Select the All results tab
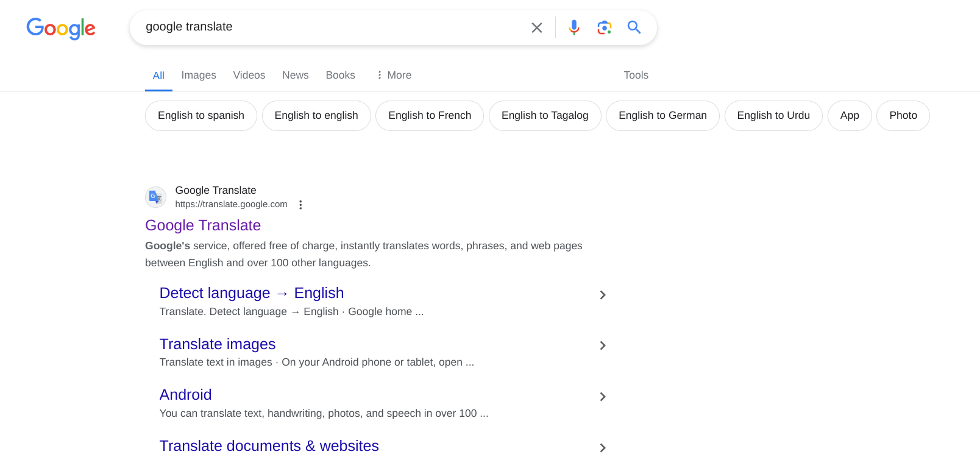Image resolution: width=980 pixels, height=457 pixels. (x=158, y=76)
